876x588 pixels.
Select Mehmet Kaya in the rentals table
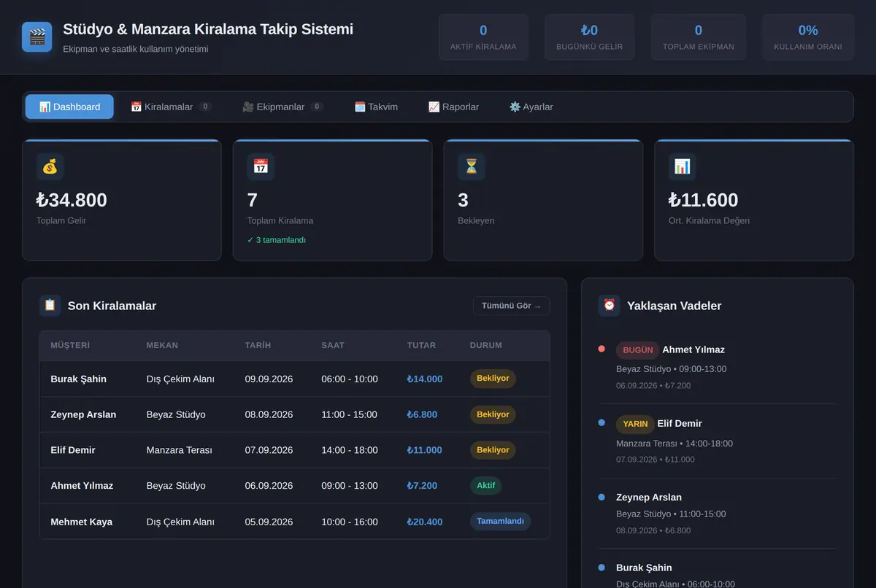(x=81, y=522)
